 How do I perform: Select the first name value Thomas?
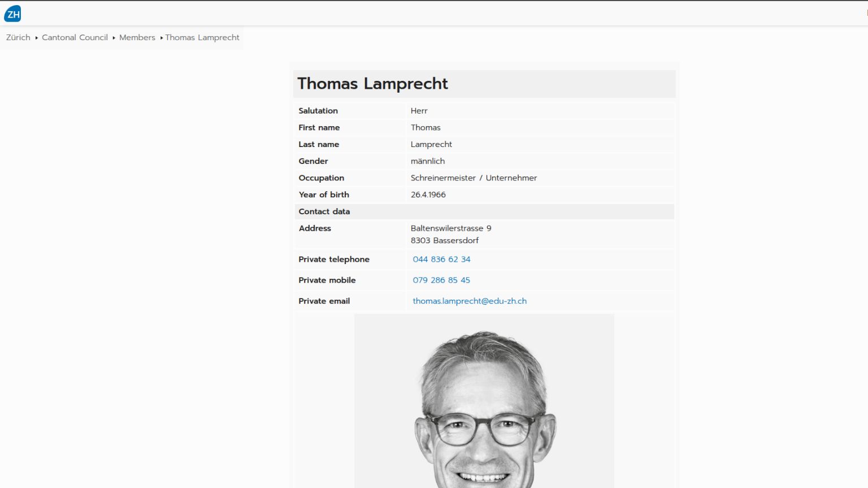[426, 127]
